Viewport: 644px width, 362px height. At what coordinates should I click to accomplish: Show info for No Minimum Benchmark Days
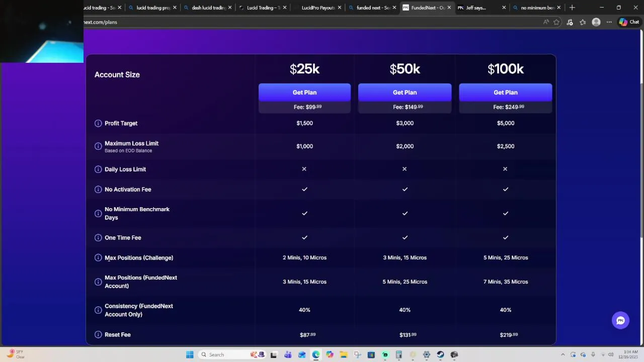98,214
